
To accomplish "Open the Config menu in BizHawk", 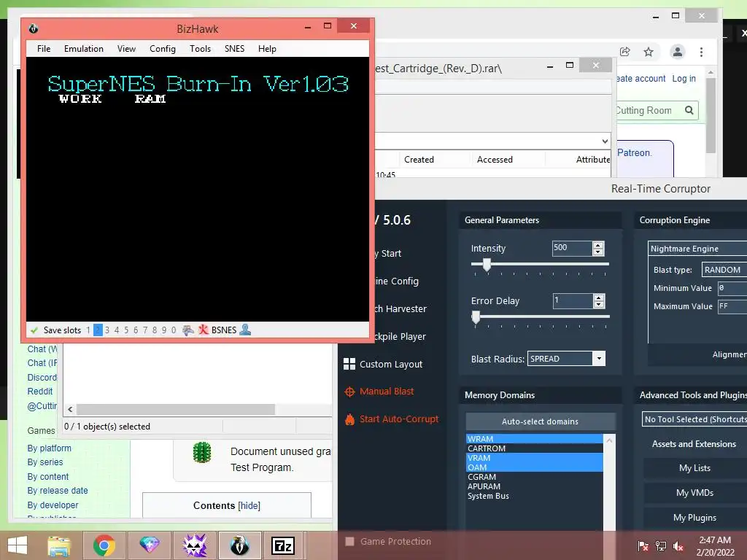I will click(x=163, y=49).
